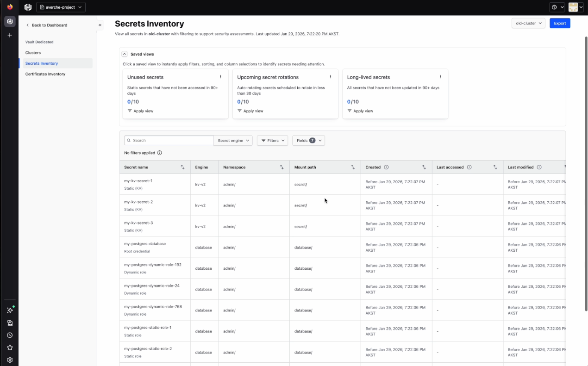
Task: Click info icon next to Last accessed
Action: point(469,167)
